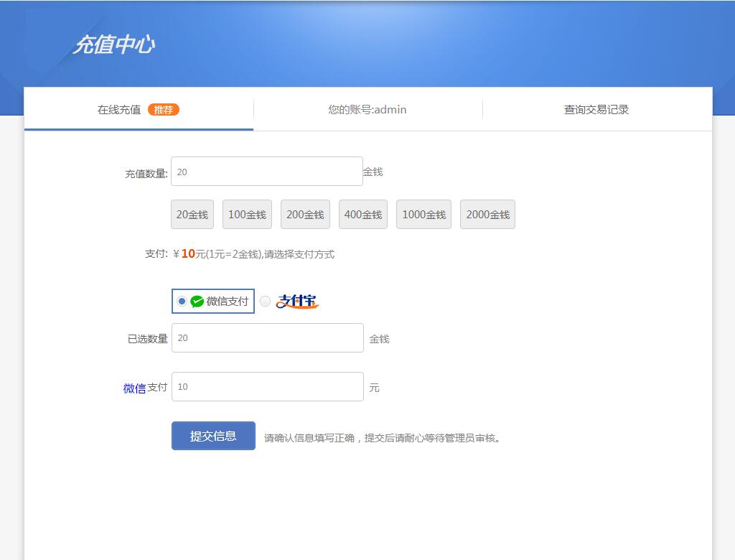Select the 支付宝 payment radio button

265,302
